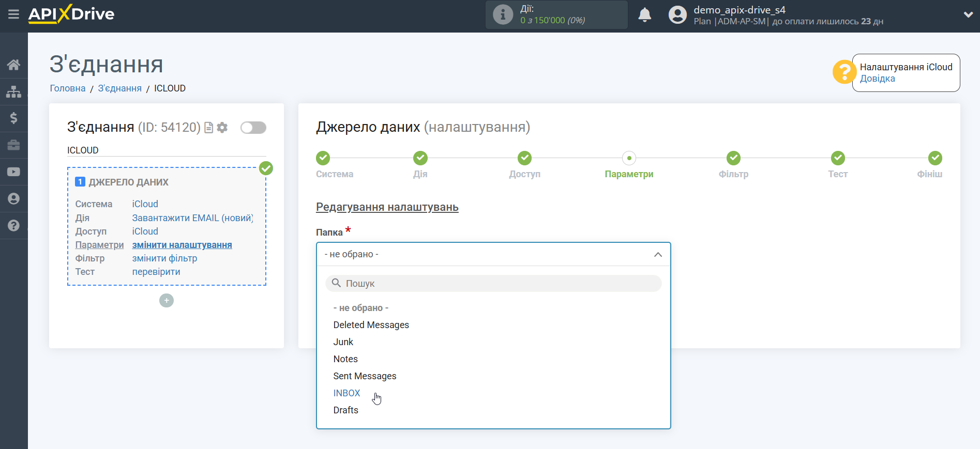This screenshot has height=449, width=980.
Task: Click the search magnifier icon in dropdown
Action: 336,283
